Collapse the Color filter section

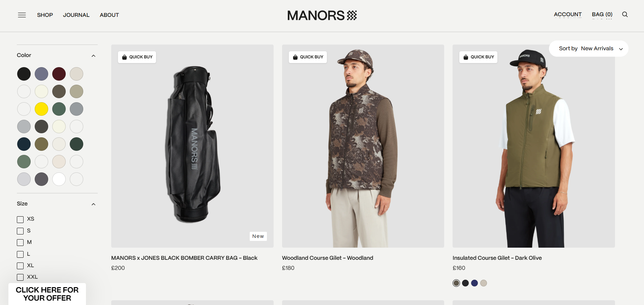tap(94, 56)
